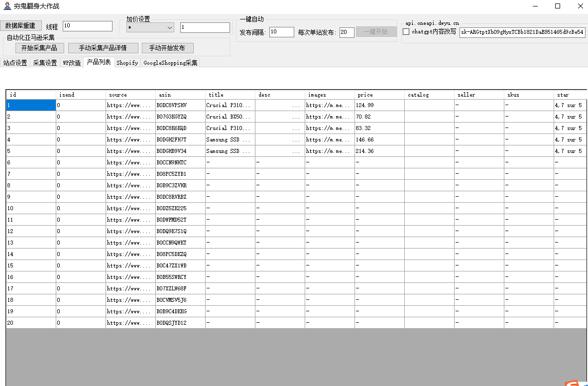This screenshot has width=588, height=386.
Task: Click the price column header
Action: 365,94
